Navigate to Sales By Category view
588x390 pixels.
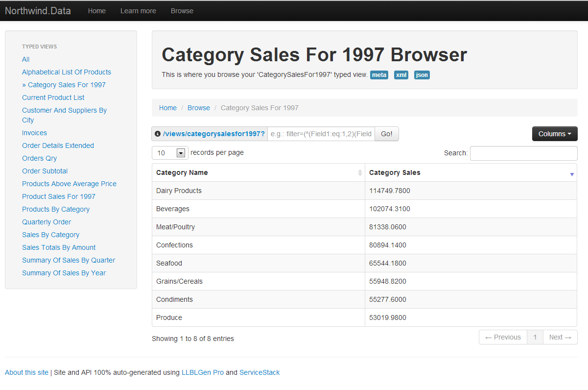(x=50, y=235)
